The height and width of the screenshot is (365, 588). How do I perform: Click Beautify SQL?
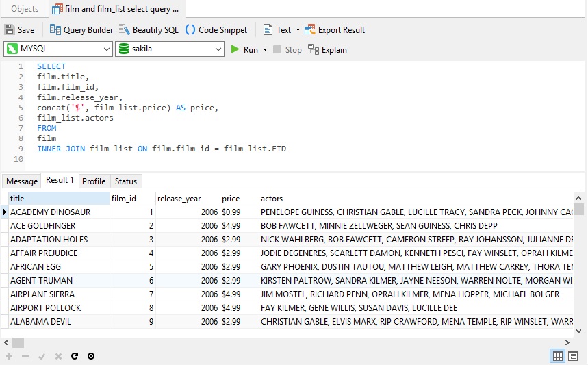point(149,30)
